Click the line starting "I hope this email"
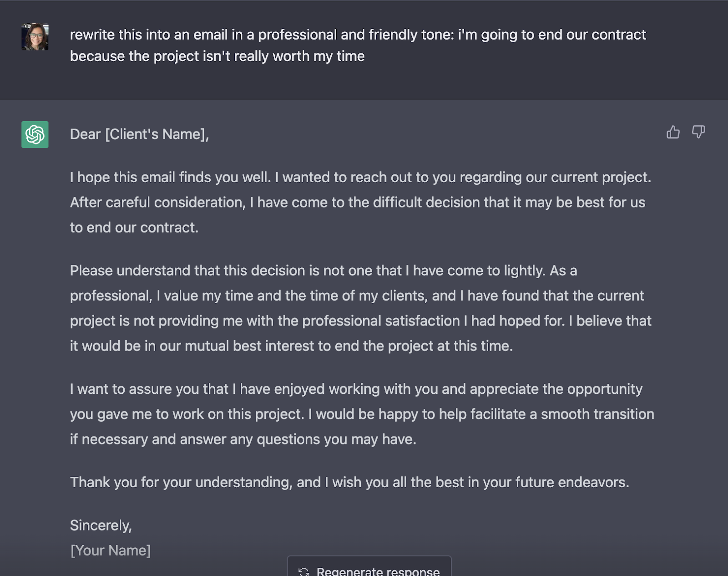 click(x=360, y=177)
